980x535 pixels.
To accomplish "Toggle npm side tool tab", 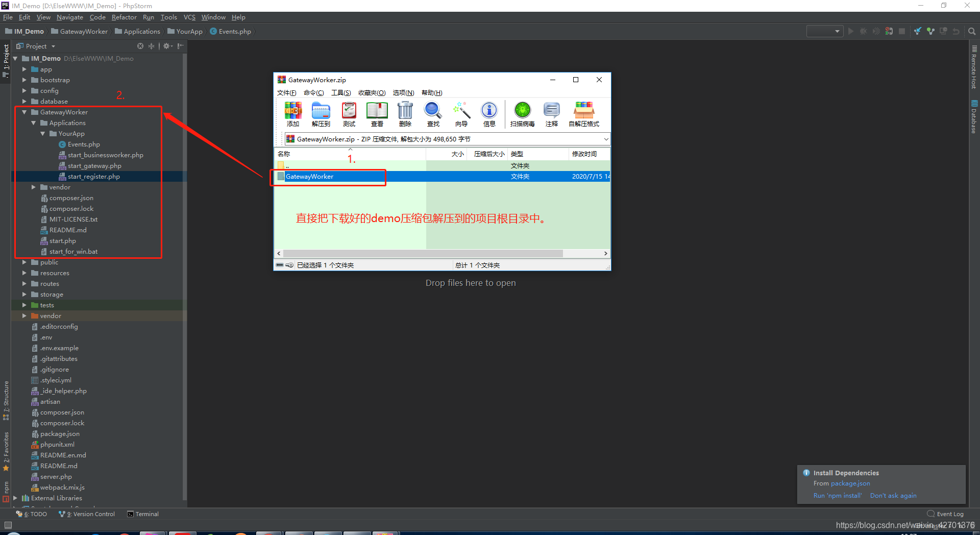I will click(6, 491).
